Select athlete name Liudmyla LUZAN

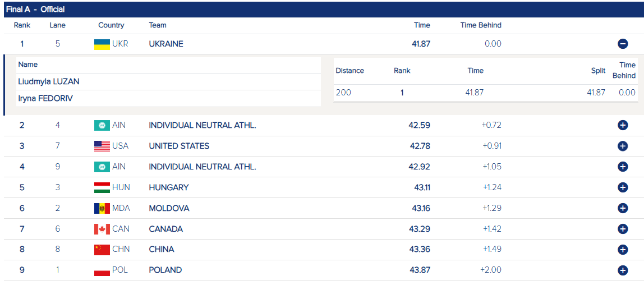click(x=49, y=81)
